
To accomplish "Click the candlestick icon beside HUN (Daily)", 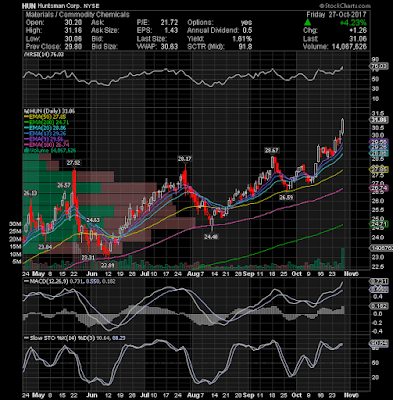I will click(x=25, y=111).
